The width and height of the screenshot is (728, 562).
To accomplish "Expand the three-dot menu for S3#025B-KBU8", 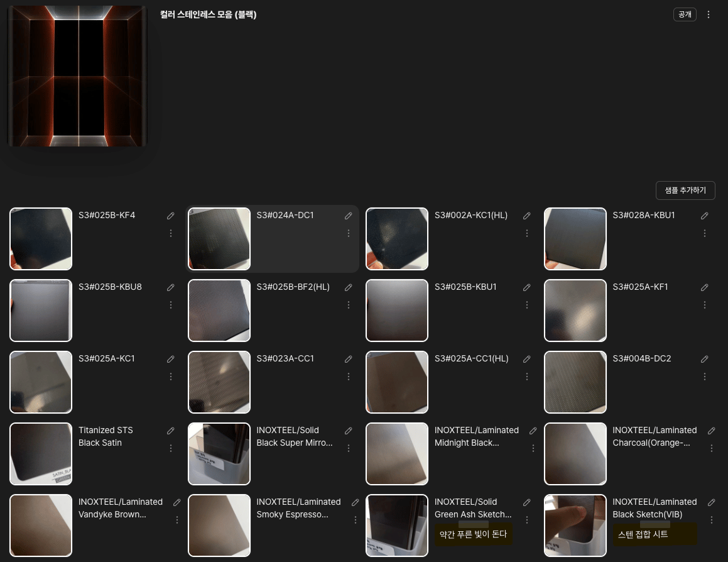I will click(171, 305).
